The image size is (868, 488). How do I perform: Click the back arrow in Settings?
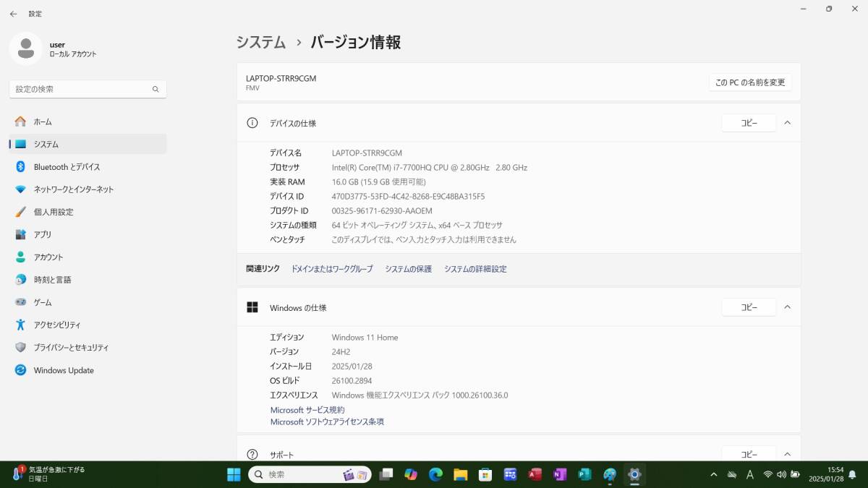tap(13, 14)
